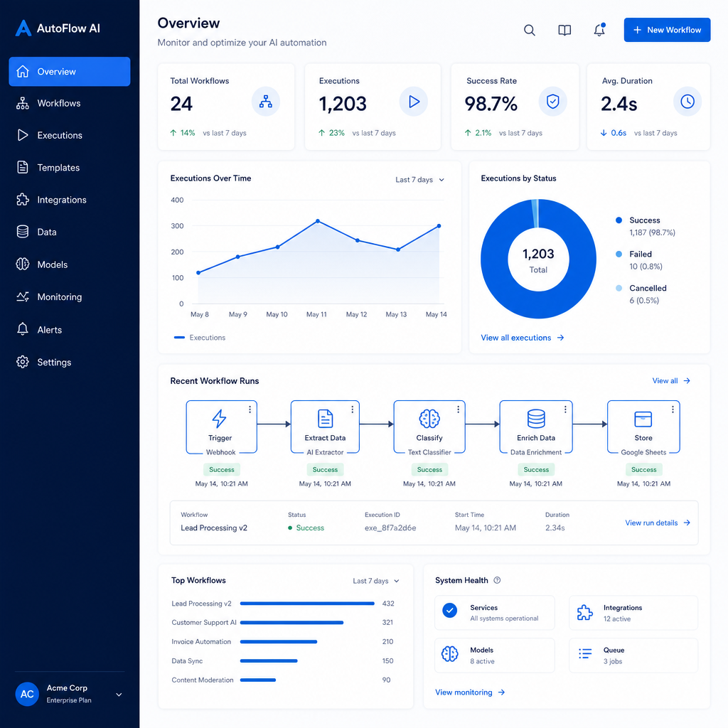Click the New Workflow button
This screenshot has height=728, width=728.
(667, 30)
